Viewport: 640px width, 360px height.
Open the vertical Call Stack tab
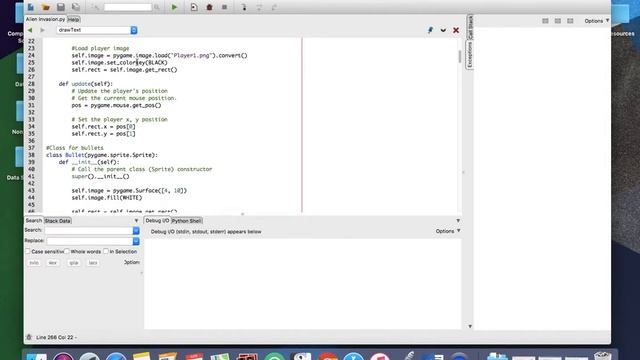[470, 27]
